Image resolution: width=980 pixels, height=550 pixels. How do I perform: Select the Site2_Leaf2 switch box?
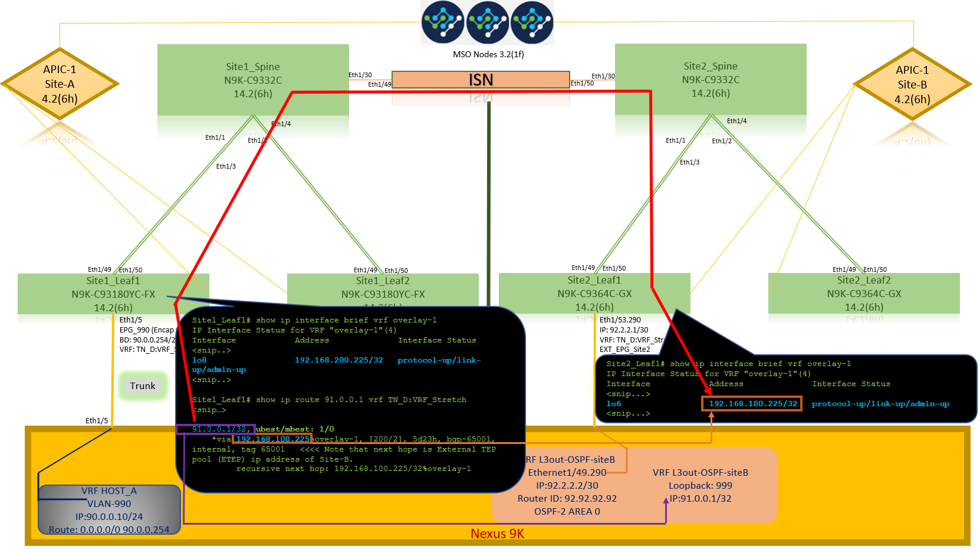pos(864,293)
